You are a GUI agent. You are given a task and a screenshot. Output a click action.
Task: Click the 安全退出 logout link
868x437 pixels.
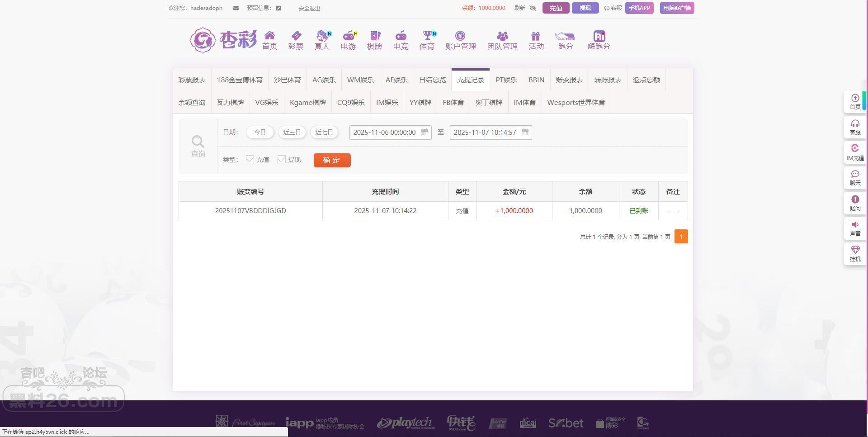tap(309, 9)
